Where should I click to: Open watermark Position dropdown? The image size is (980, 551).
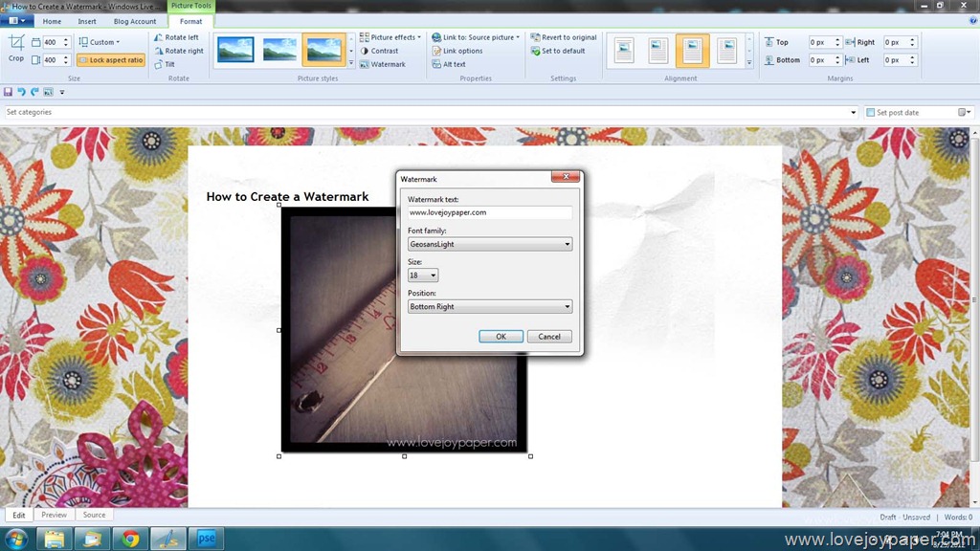[489, 307]
